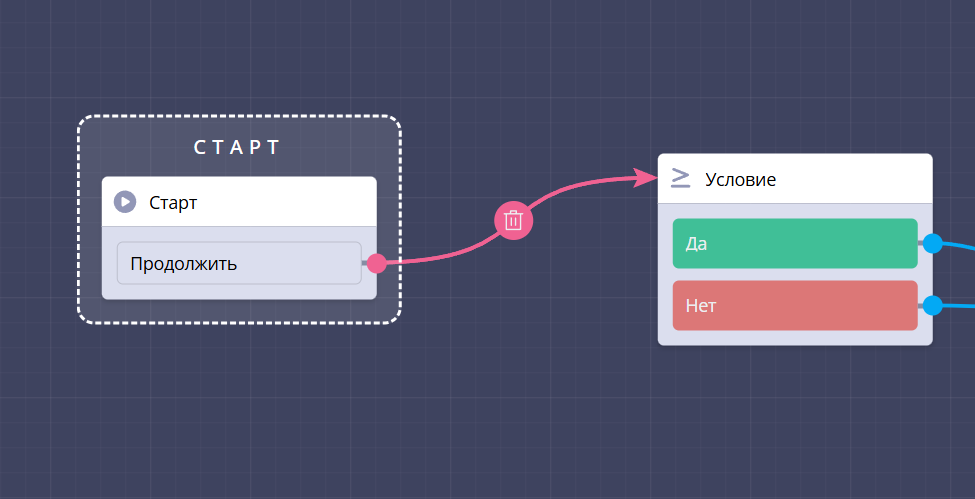Click empty canvas below the Условие block

[x=794, y=420]
